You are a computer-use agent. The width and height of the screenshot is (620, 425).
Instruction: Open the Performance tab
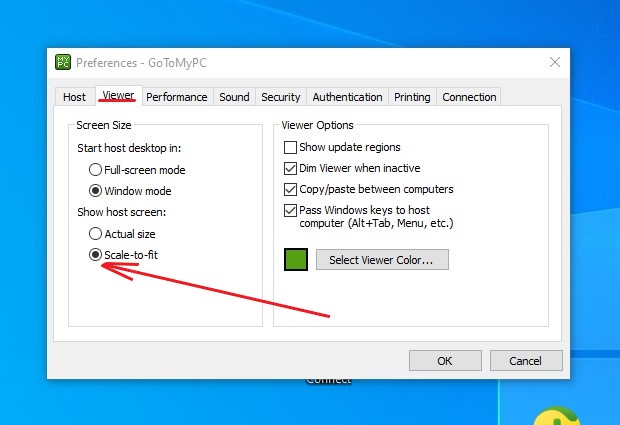177,97
